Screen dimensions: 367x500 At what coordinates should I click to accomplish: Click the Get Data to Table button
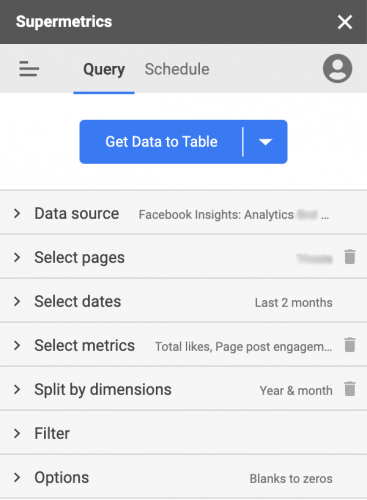tap(161, 142)
